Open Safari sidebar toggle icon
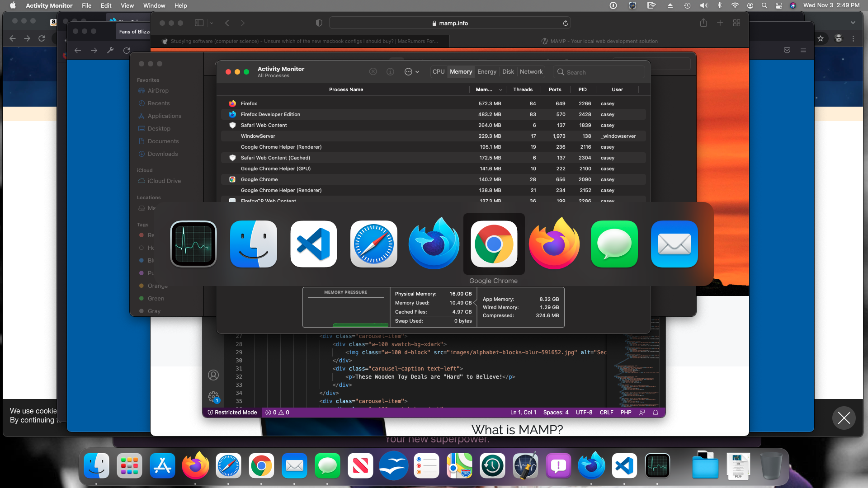Image resolution: width=868 pixels, height=488 pixels. 199,23
